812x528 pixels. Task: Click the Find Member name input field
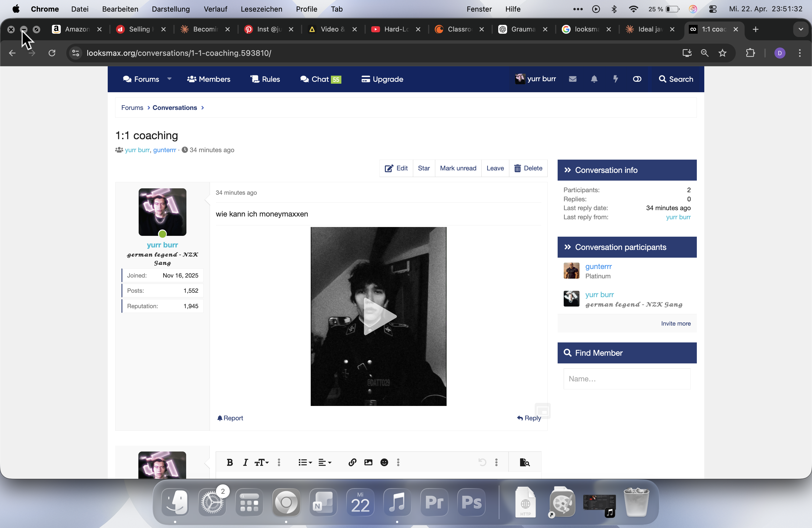point(627,379)
